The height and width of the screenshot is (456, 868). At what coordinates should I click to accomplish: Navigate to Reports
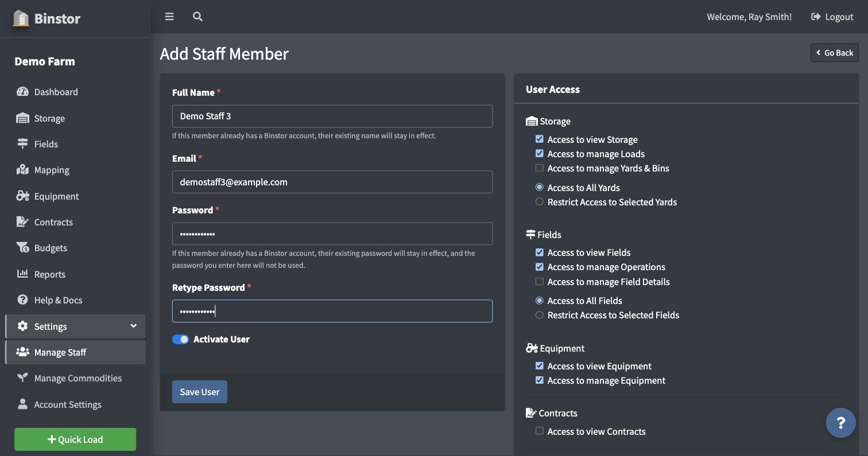[x=75, y=274]
